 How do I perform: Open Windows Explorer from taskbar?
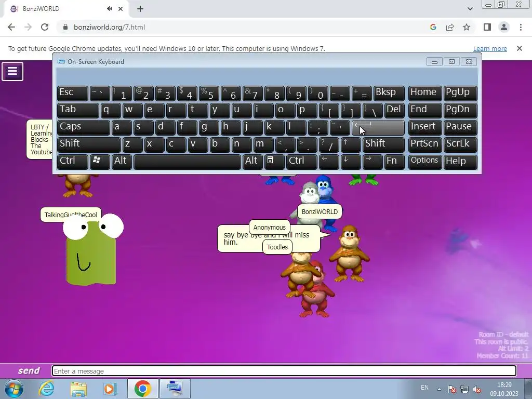click(x=78, y=389)
